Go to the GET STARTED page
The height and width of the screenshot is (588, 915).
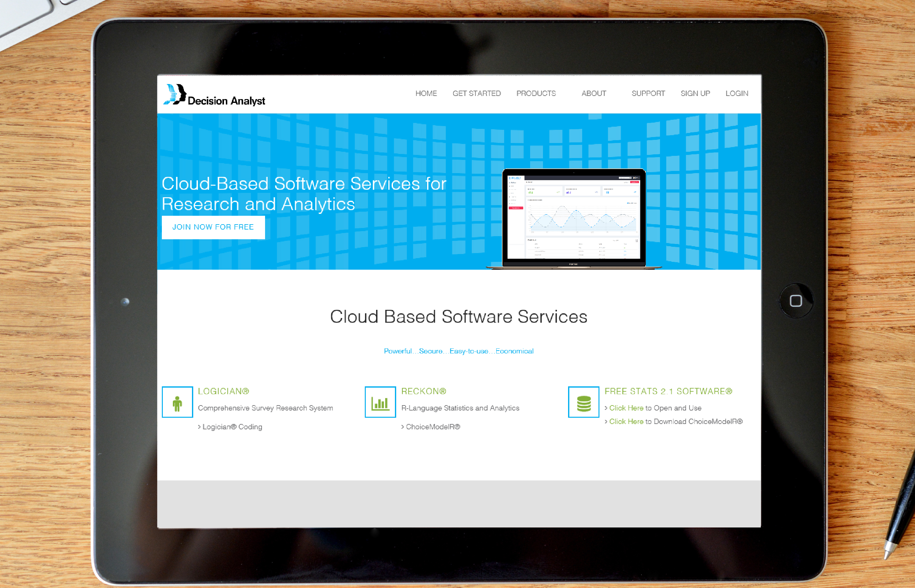(476, 93)
